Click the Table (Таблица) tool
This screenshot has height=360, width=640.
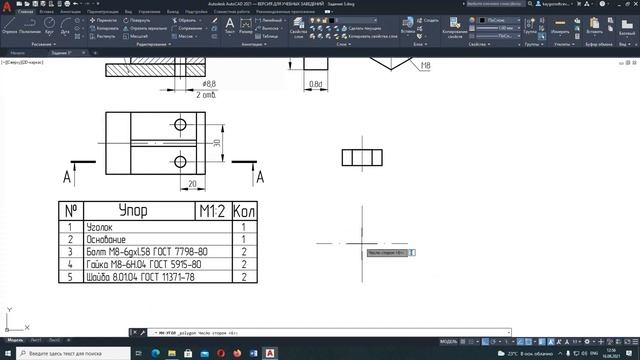267,36
